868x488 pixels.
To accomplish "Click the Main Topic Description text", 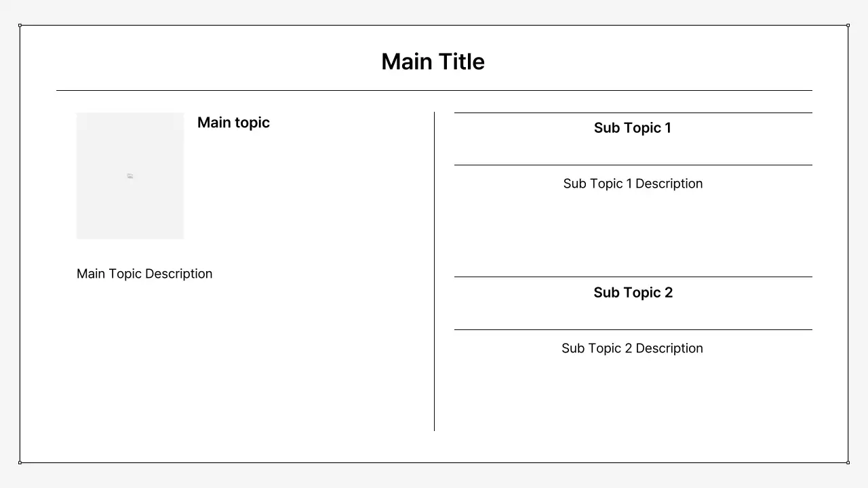I will tap(144, 274).
